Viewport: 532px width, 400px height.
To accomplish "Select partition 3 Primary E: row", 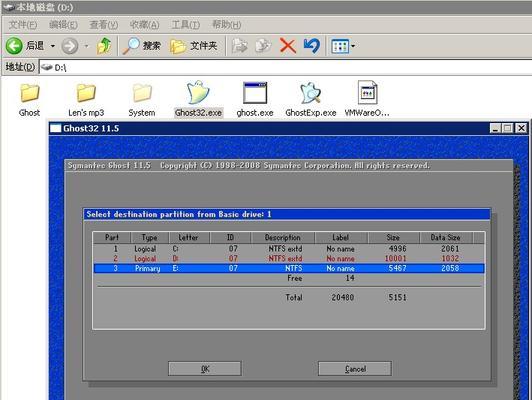I will pyautogui.click(x=289, y=268).
